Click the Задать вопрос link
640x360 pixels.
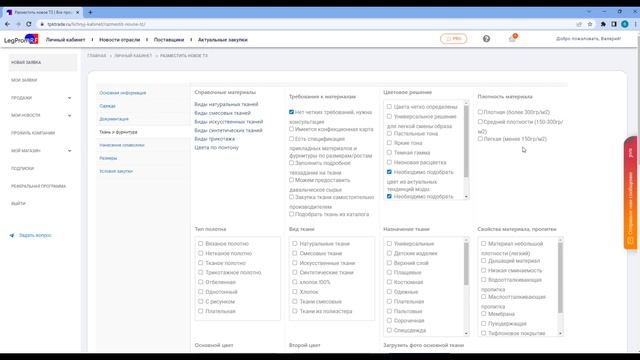pyautogui.click(x=35, y=236)
